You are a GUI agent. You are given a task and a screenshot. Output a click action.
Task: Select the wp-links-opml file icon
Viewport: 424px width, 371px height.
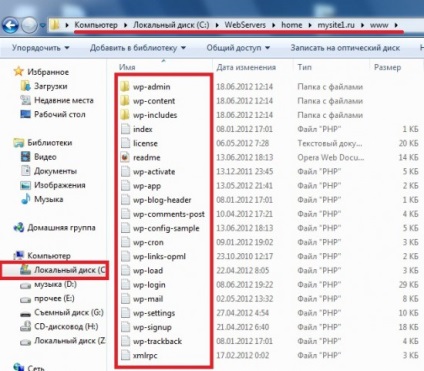click(x=125, y=257)
